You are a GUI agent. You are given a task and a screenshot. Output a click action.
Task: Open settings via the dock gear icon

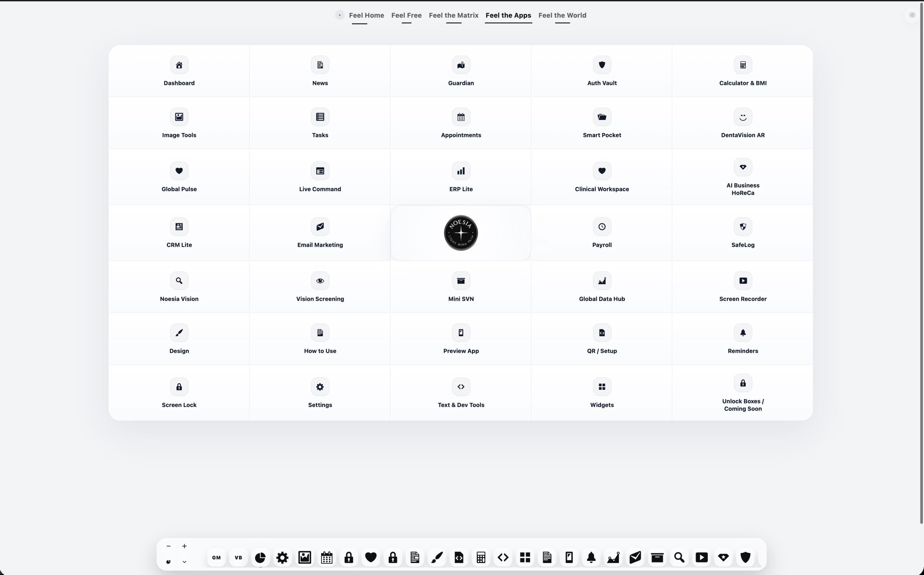282,558
